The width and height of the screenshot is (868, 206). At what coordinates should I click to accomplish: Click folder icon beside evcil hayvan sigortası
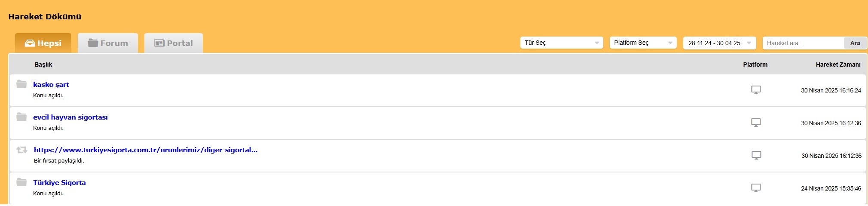tap(21, 117)
